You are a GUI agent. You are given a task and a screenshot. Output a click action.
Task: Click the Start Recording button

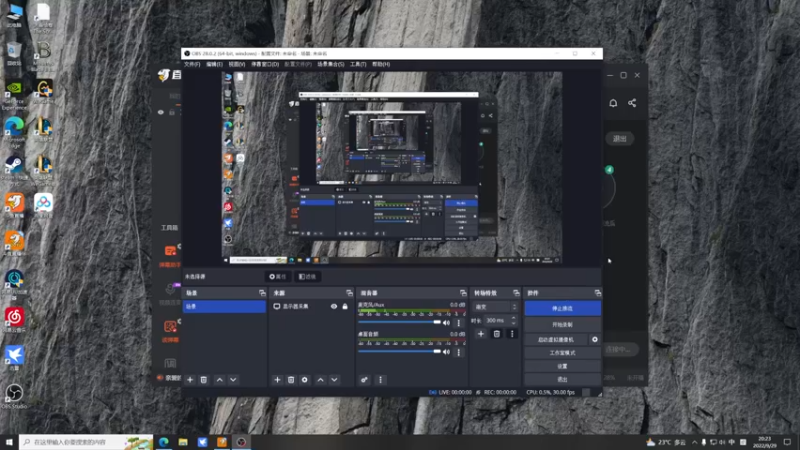coord(562,324)
